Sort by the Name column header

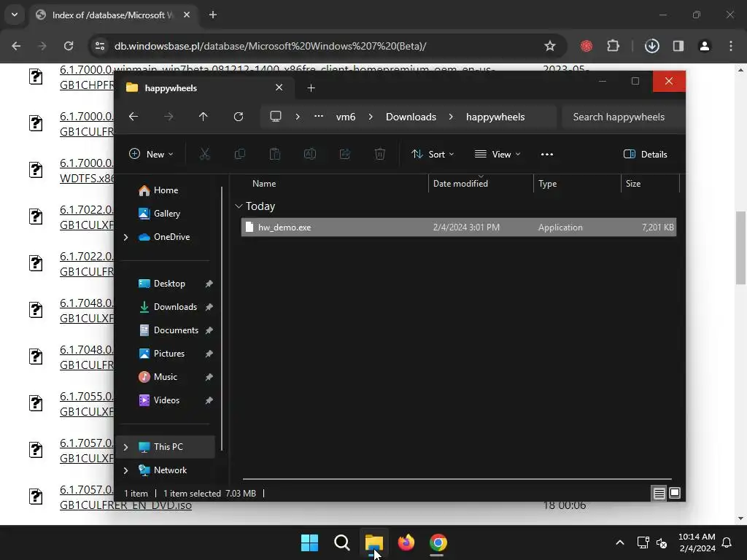tap(264, 183)
